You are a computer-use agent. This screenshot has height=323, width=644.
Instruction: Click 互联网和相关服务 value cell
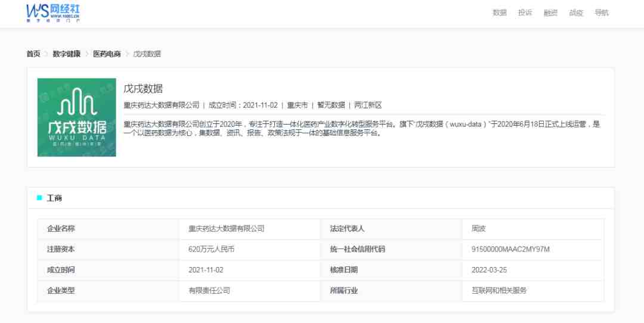(x=533, y=291)
